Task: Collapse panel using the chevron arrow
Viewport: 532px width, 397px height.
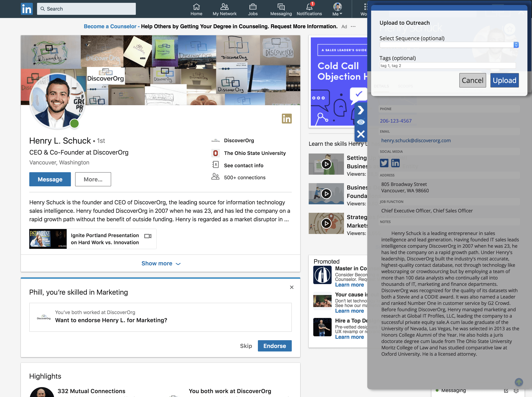Action: pyautogui.click(x=361, y=110)
